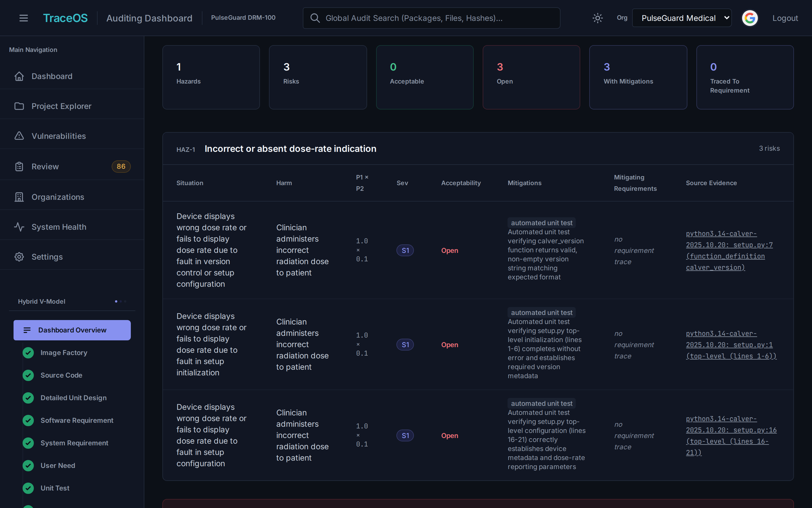Click Software Requirement check icon
The height and width of the screenshot is (508, 812).
pyautogui.click(x=28, y=420)
